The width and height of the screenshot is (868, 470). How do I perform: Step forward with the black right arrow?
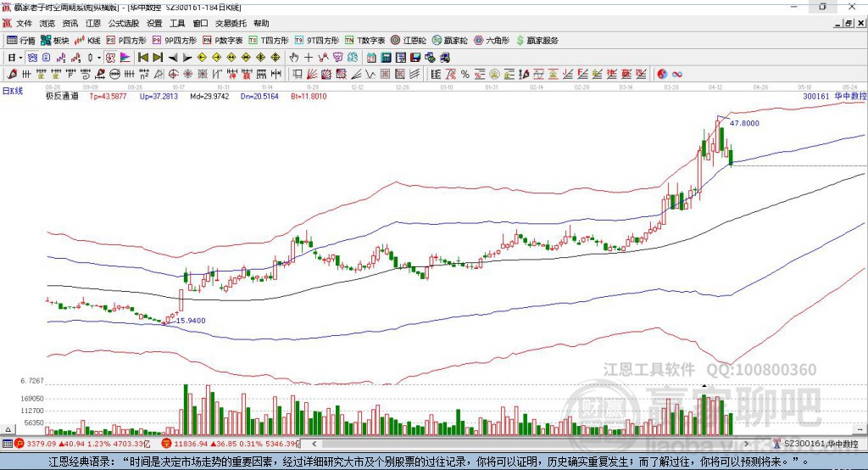187,58
